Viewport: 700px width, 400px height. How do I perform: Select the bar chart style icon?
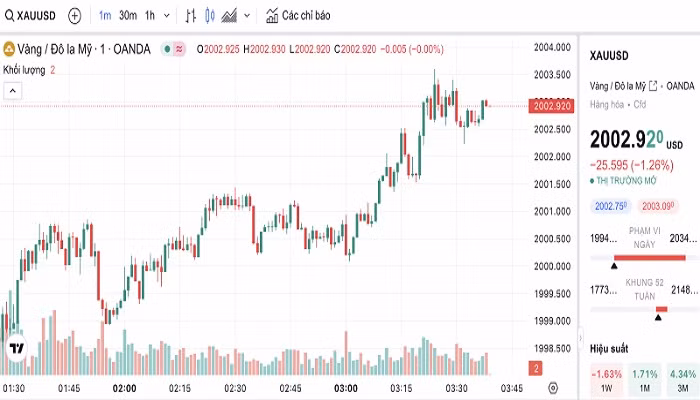[191, 16]
